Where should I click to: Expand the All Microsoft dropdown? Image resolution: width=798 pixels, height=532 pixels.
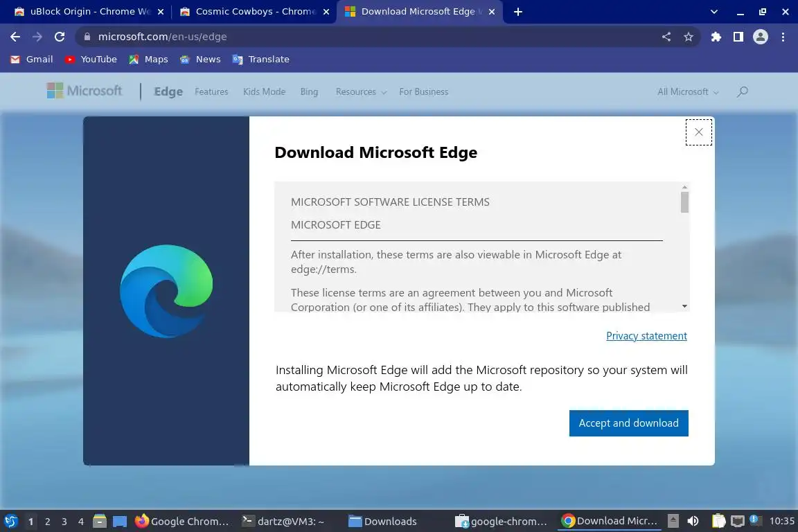688,91
